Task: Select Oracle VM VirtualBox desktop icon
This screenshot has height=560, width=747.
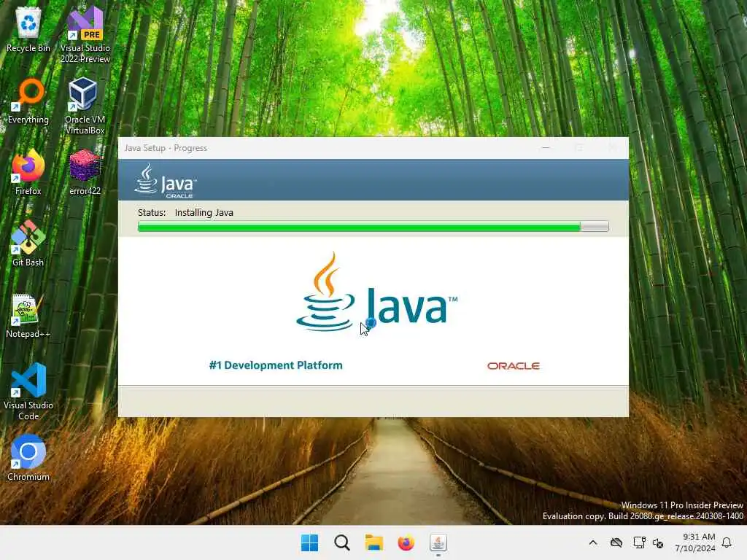Action: tap(85, 106)
